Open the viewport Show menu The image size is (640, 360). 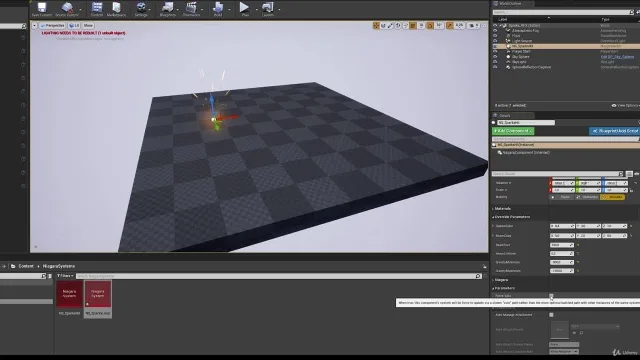tap(88, 26)
